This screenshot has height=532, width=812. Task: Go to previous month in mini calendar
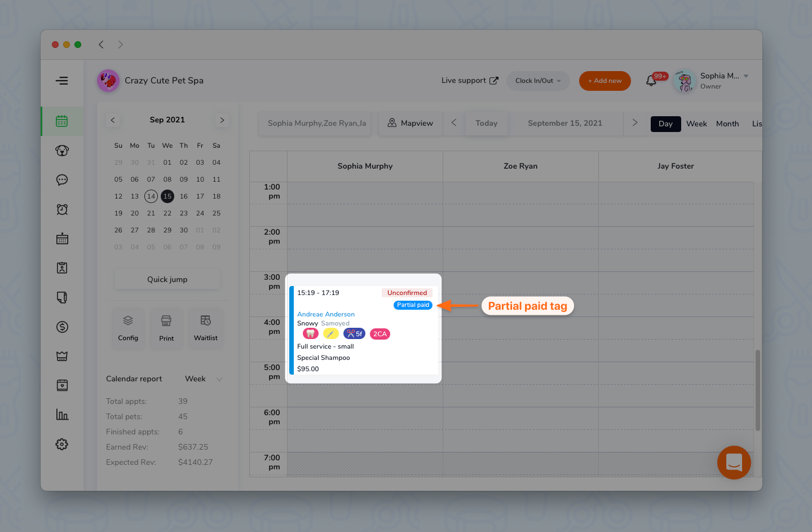[113, 120]
